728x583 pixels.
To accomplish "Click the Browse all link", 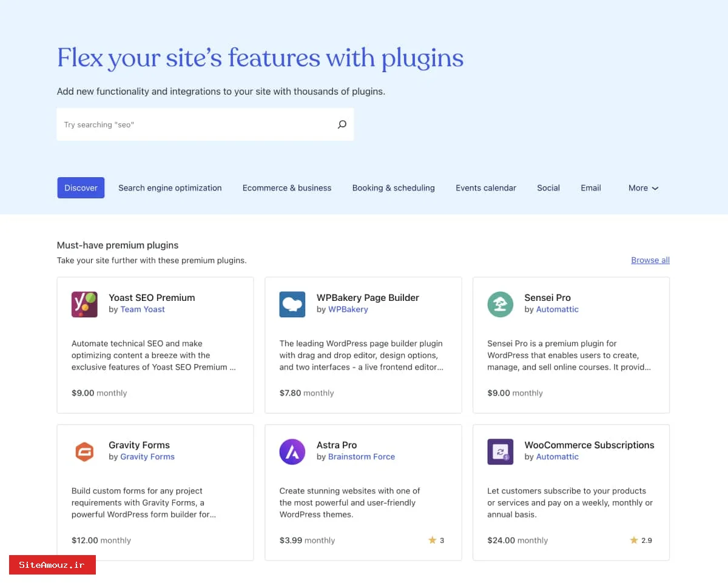I will click(x=650, y=260).
